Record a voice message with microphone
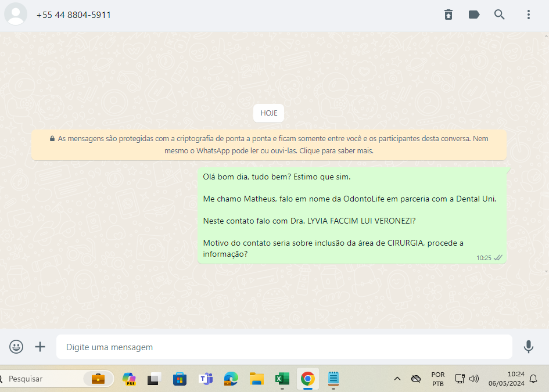This screenshot has width=549, height=392. pos(528,347)
